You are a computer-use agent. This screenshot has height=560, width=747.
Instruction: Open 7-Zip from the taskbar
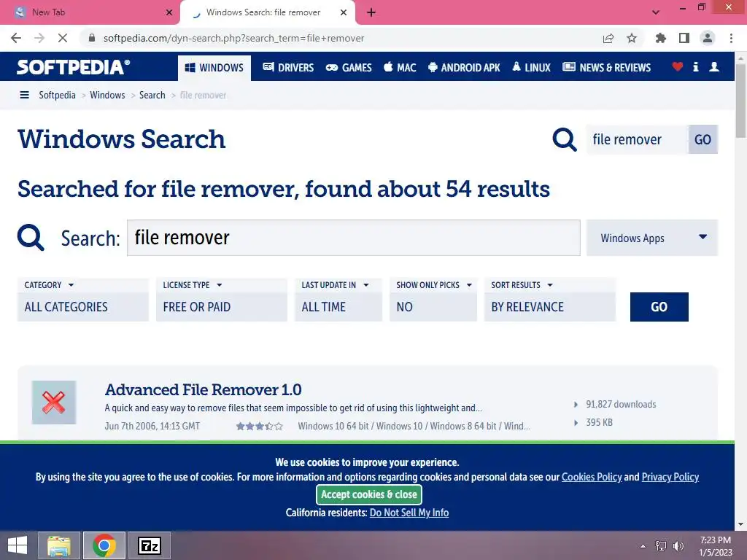tap(150, 545)
